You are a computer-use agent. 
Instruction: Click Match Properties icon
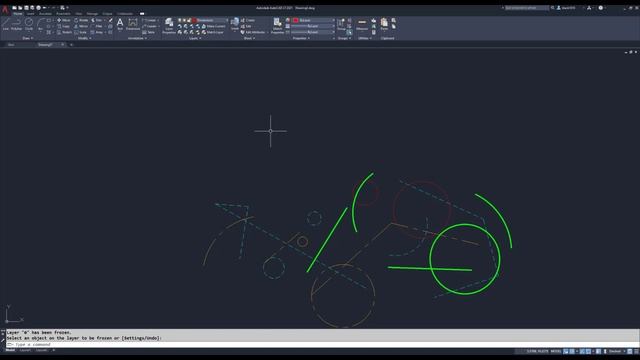click(x=278, y=25)
